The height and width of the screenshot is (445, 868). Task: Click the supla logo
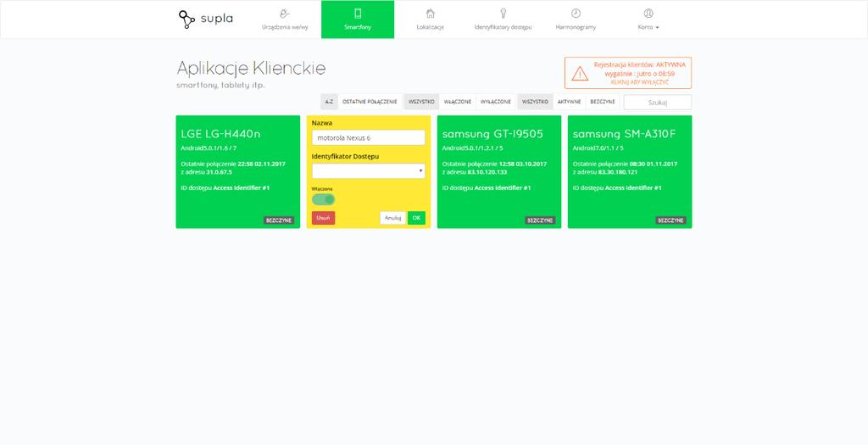coord(205,19)
